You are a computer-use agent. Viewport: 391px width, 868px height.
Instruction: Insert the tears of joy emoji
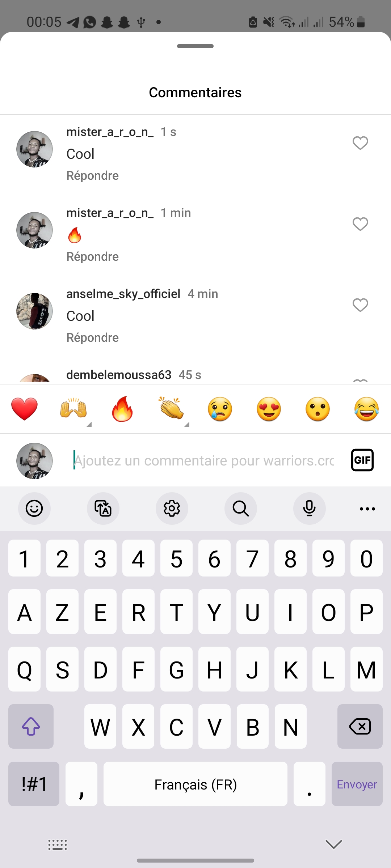[367, 409]
